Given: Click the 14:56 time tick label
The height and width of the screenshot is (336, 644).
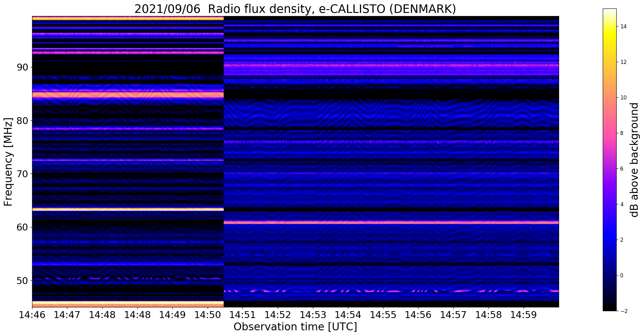Looking at the screenshot, I should tap(418, 315).
